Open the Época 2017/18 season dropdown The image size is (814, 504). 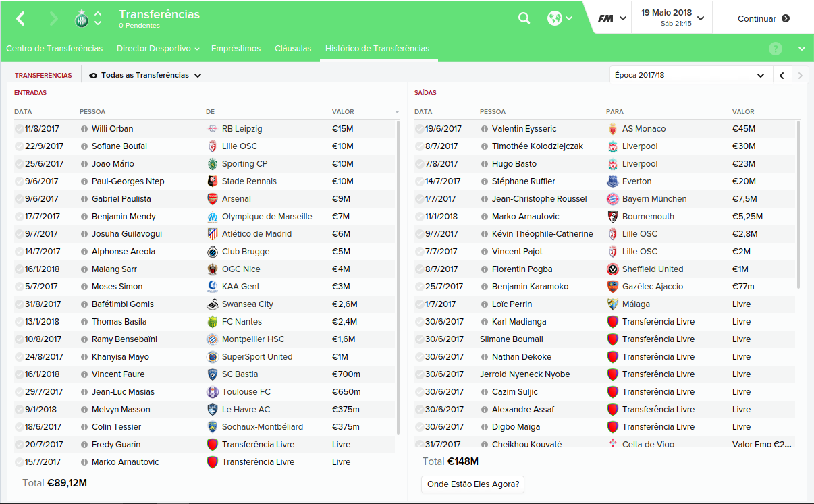point(690,75)
